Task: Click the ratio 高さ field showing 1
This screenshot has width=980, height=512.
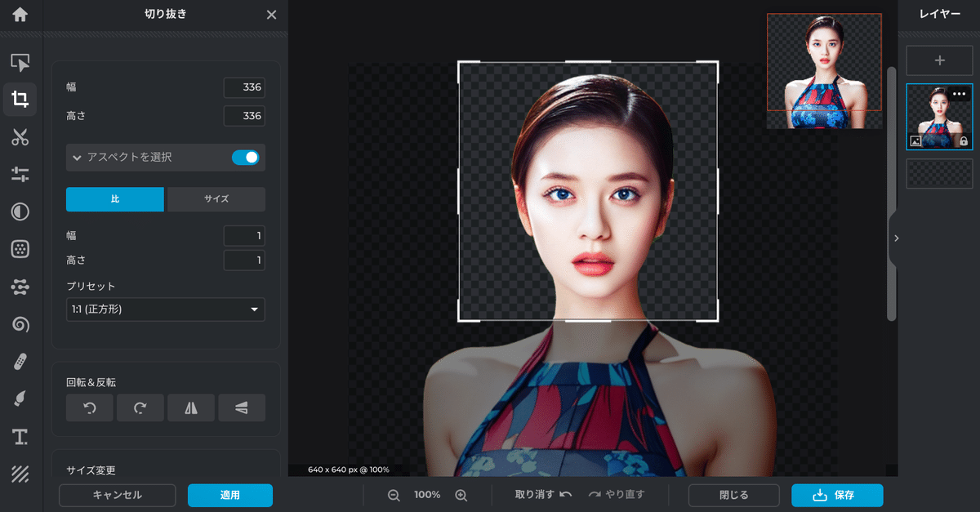Action: (x=244, y=260)
